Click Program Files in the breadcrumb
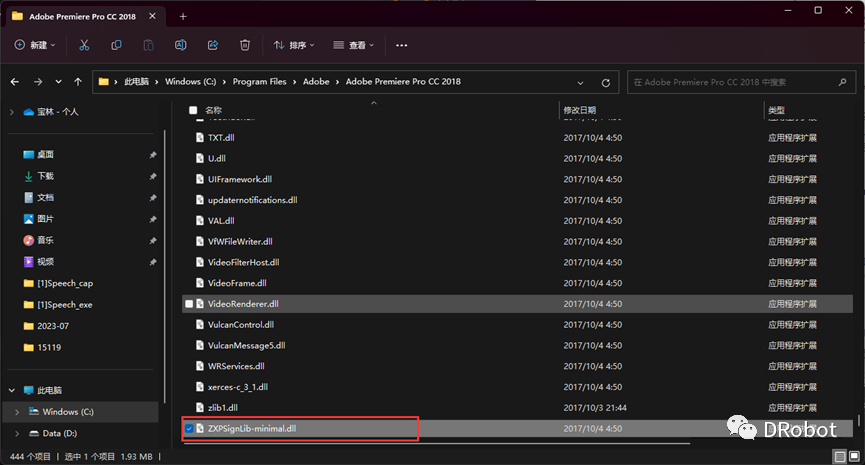 [259, 82]
